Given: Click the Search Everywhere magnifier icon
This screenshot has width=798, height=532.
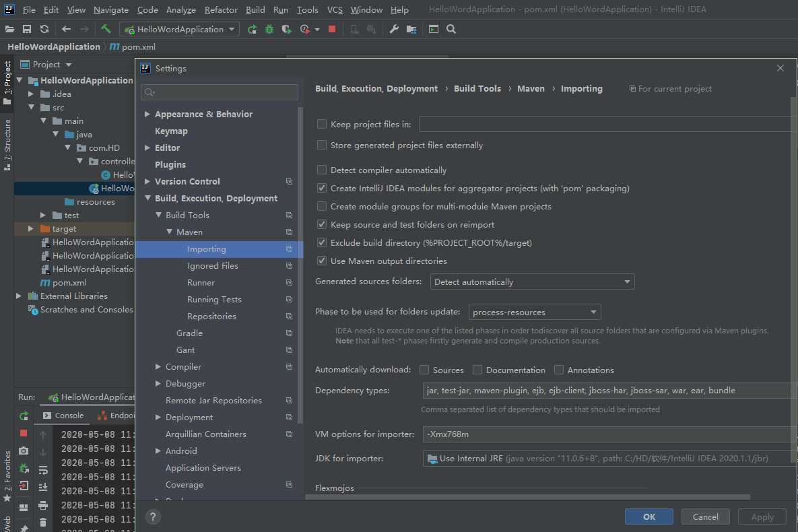Looking at the screenshot, I should [451, 29].
